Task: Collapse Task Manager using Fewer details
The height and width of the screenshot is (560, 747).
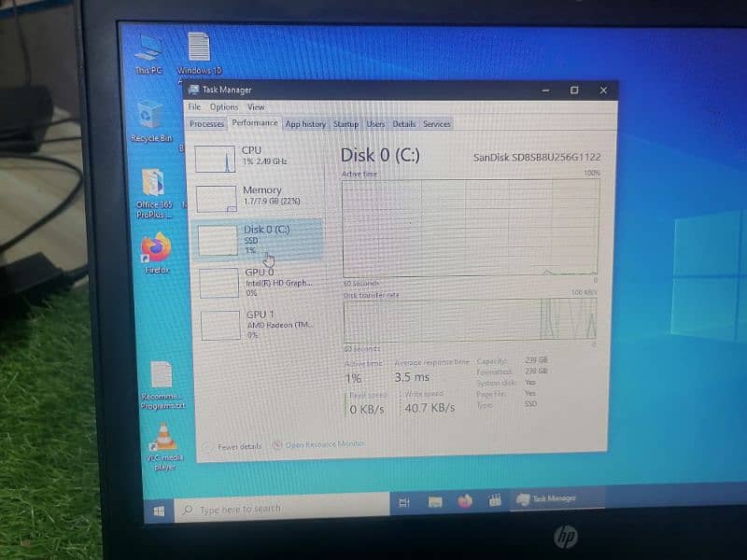Action: pyautogui.click(x=239, y=447)
